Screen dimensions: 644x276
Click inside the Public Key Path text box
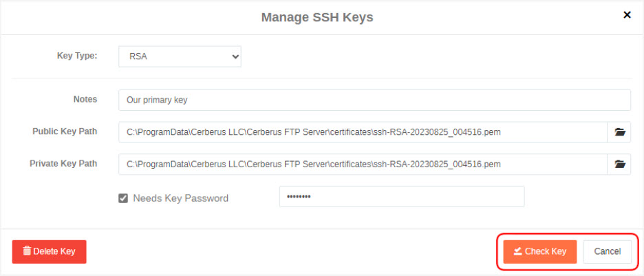pos(363,132)
